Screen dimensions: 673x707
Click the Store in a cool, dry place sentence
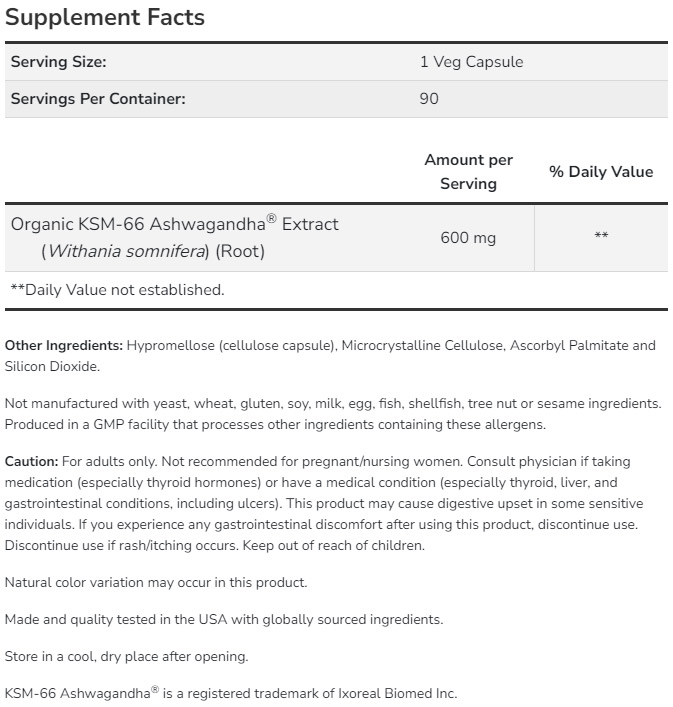[x=126, y=657]
